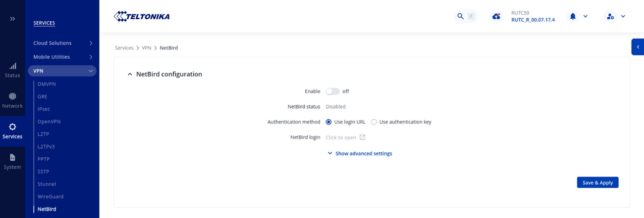Open the WireGuard VPN page
Viewport: 644px width, 218px height.
[x=51, y=197]
